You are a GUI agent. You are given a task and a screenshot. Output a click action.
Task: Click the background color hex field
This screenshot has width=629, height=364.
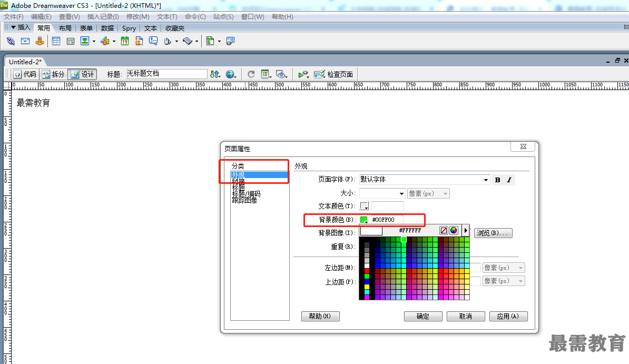point(387,220)
